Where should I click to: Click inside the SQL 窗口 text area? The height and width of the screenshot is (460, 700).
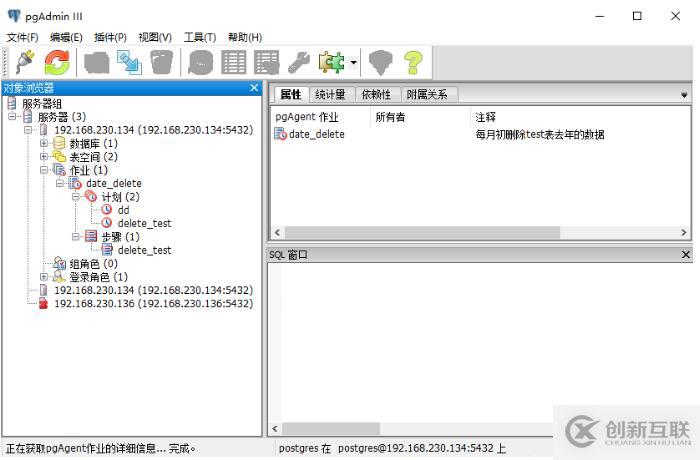point(482,342)
